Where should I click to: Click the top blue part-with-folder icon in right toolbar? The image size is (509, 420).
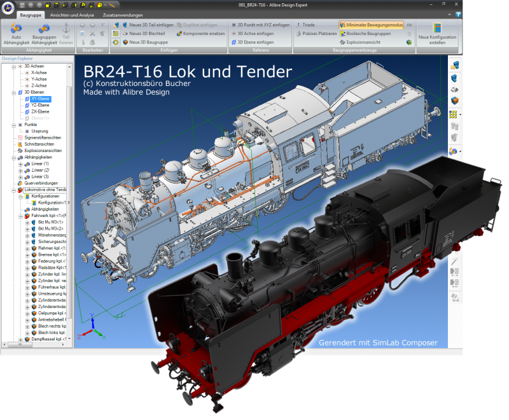[x=454, y=66]
